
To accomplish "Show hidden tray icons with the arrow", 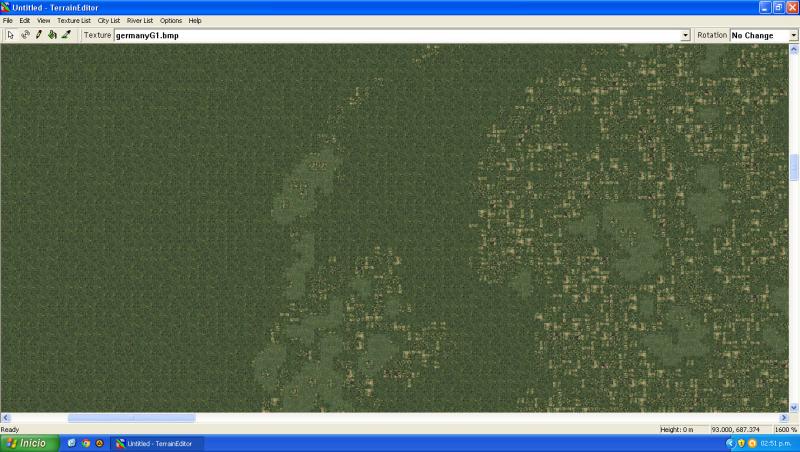I will click(x=730, y=443).
